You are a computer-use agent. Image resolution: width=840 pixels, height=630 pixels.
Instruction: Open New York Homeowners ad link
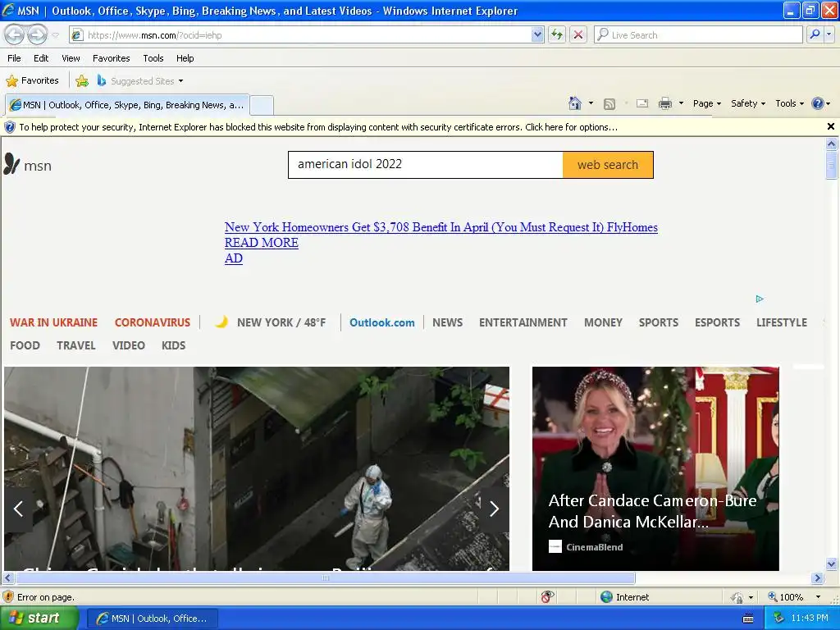click(x=441, y=227)
